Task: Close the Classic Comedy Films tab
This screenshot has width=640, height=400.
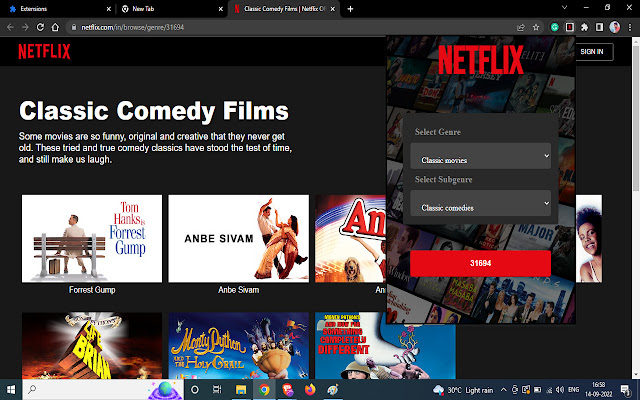Action: [333, 9]
